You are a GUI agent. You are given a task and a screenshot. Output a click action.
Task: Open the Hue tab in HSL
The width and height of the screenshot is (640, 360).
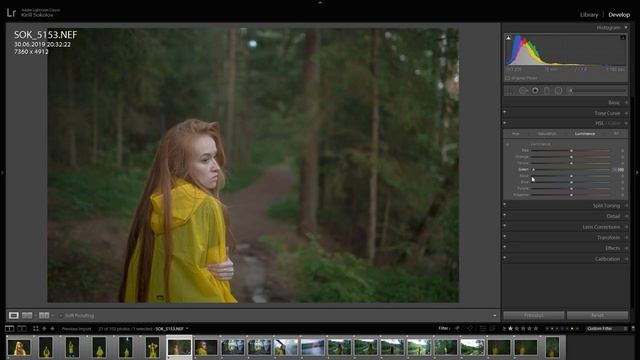pyautogui.click(x=516, y=134)
